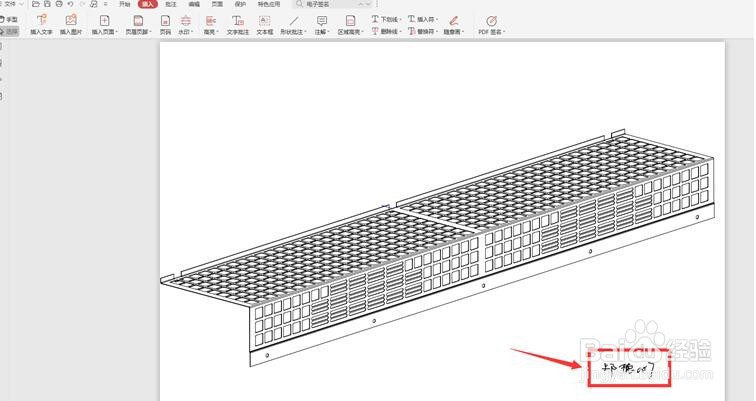Viewport: 756px width, 401px height.
Task: Switch to the 编辑 (edit) tab
Action: point(194,4)
